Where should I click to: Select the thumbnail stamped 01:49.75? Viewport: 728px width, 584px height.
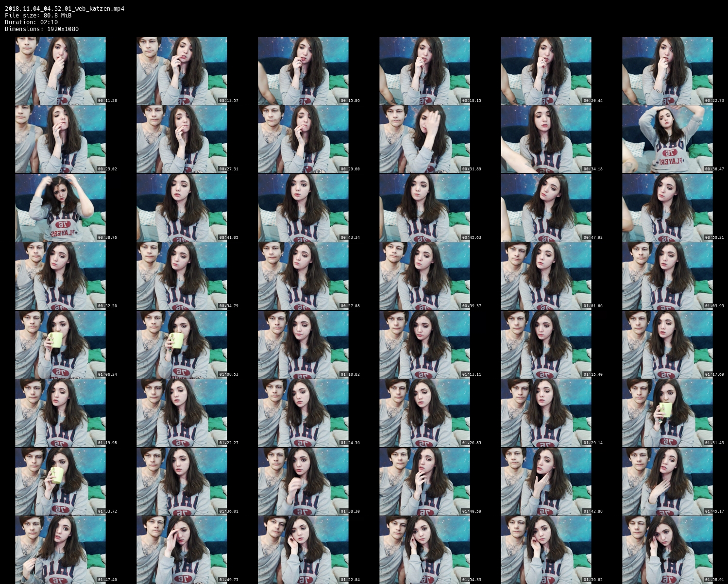tap(182, 550)
